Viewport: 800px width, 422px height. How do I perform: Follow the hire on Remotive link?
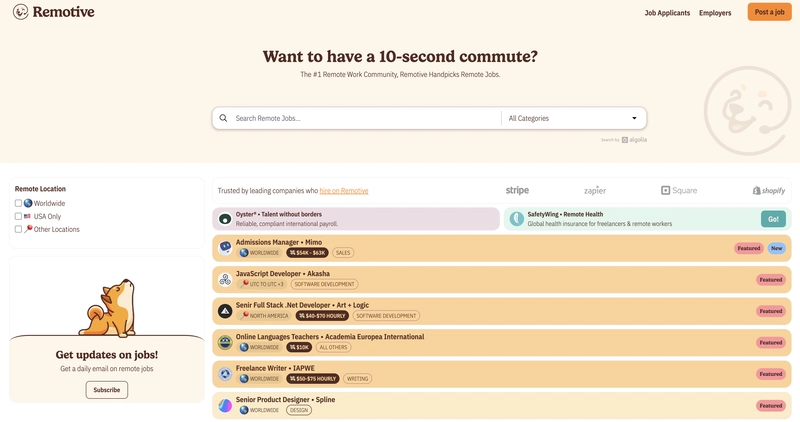click(344, 191)
